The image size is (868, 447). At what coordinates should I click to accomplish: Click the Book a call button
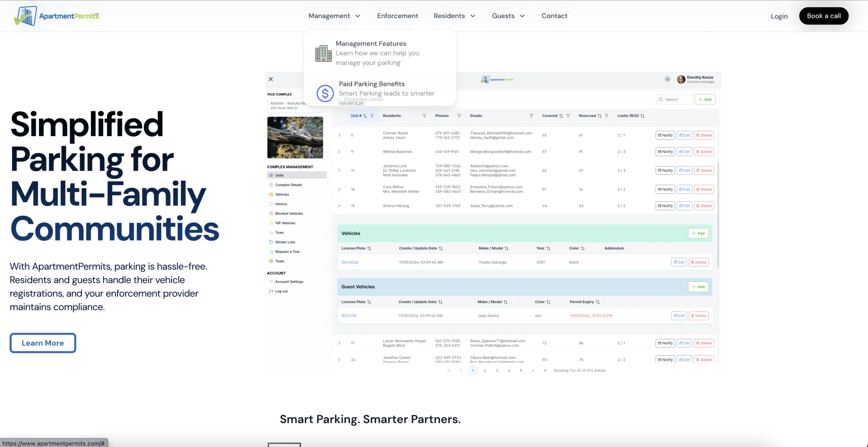[824, 16]
